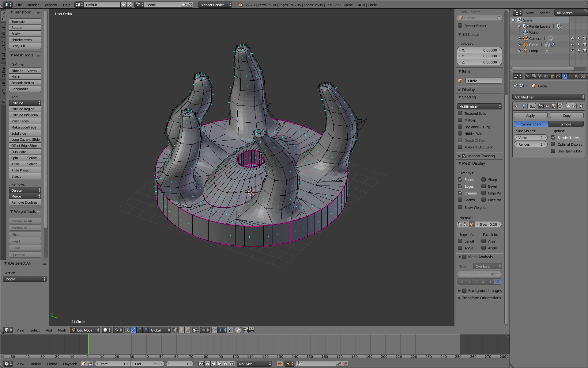Open the Add Modifier dropdown
588x368 pixels.
pos(548,97)
